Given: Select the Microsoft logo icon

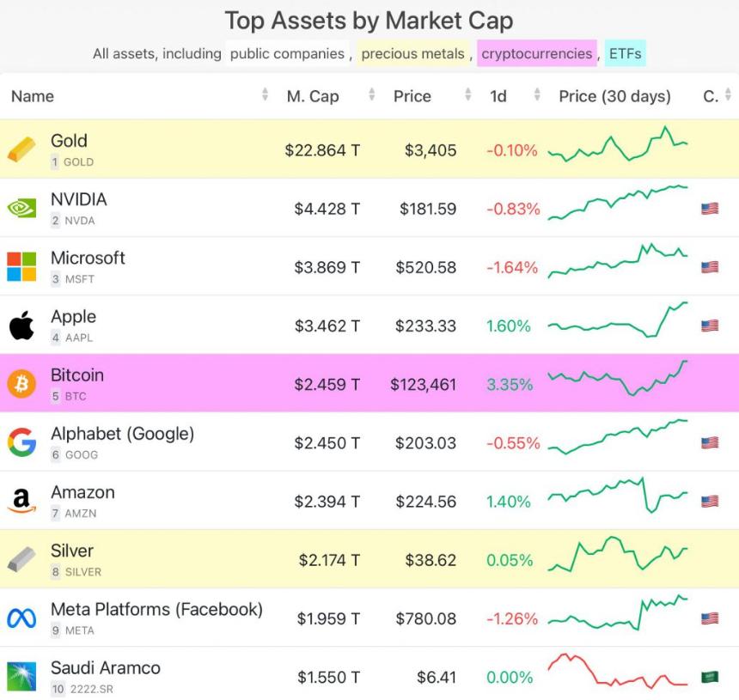Looking at the screenshot, I should (22, 267).
